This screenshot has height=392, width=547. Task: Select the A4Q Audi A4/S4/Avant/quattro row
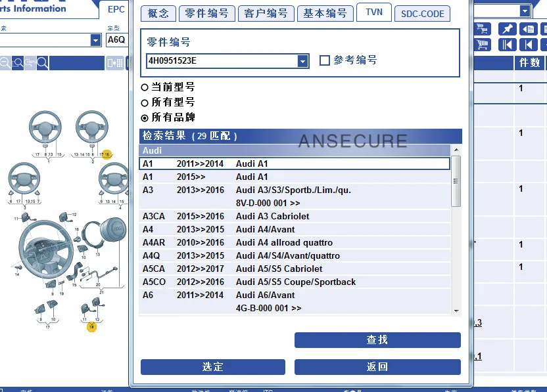(x=295, y=256)
